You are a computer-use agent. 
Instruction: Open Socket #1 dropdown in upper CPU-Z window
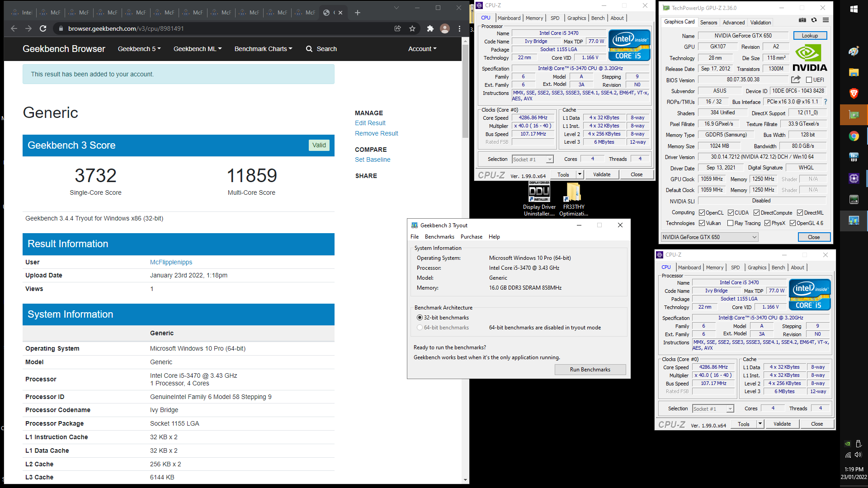533,160
